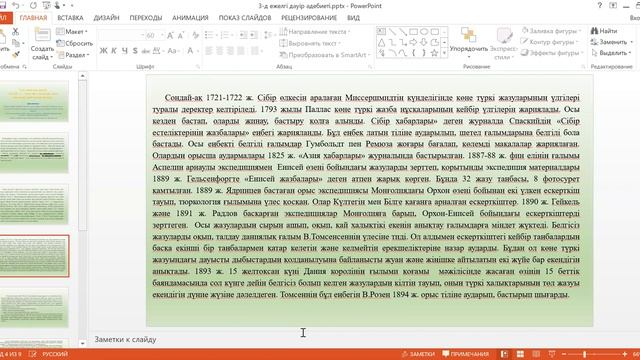
Task: Increase font size with the large A icon
Action: (170, 36)
